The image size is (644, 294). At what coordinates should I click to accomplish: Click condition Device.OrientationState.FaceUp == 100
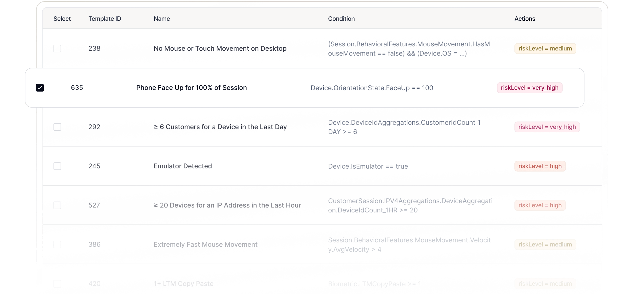372,88
